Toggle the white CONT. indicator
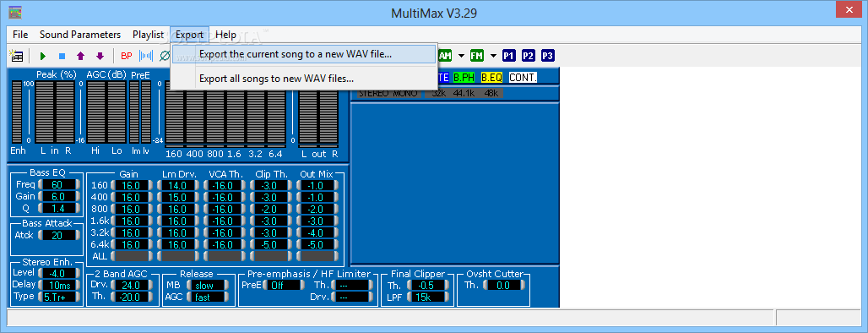 pos(524,78)
